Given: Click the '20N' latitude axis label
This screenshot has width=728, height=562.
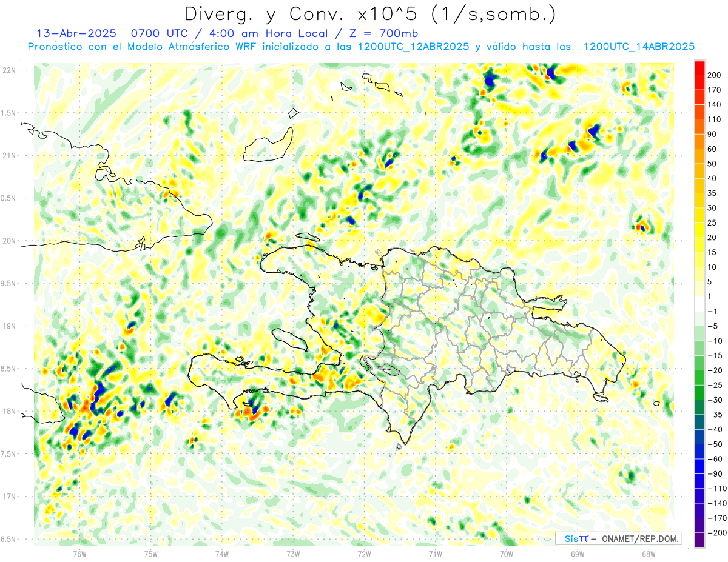Looking at the screenshot, I should tap(9, 241).
